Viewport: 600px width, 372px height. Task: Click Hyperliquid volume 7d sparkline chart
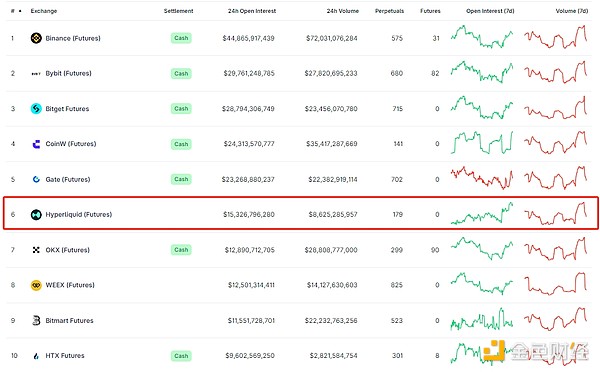pos(556,213)
